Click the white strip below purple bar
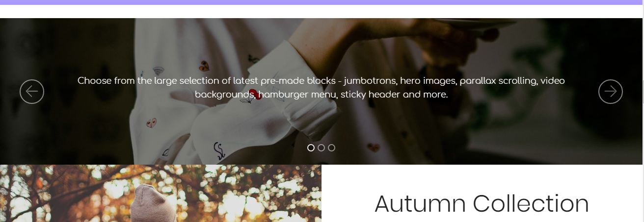This screenshot has height=222, width=644. click(322, 11)
